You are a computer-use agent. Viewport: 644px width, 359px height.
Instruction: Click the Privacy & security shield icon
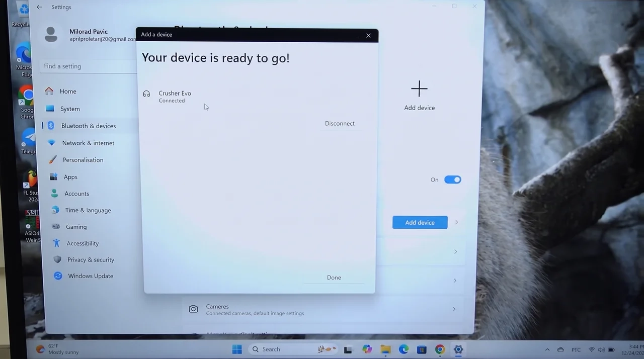tap(57, 259)
